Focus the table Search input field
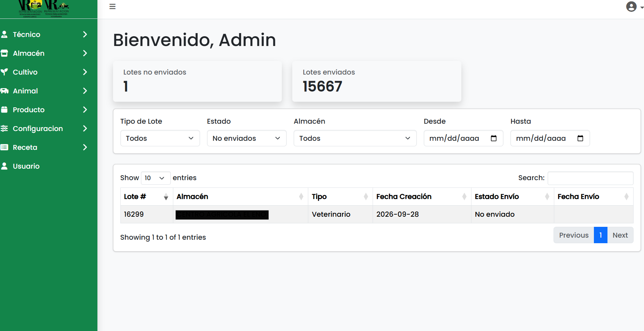This screenshot has height=331, width=644. pos(590,178)
